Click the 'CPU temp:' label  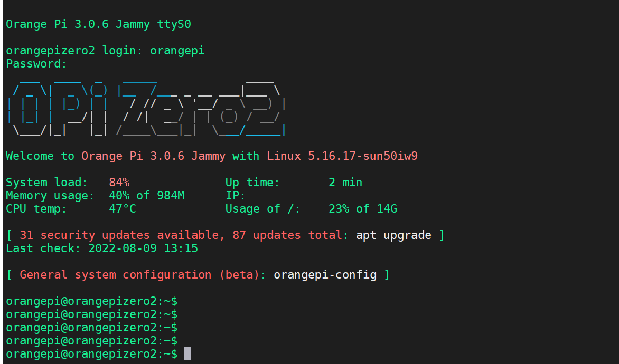[x=36, y=208]
